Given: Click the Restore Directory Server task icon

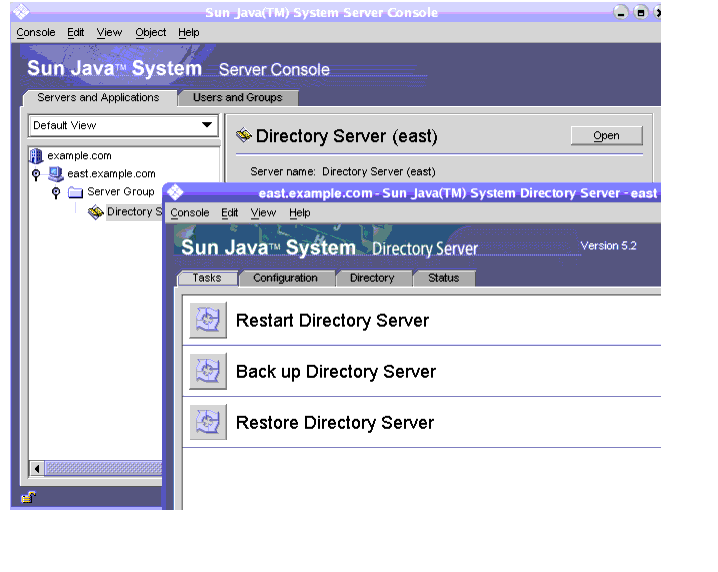Looking at the screenshot, I should click(208, 422).
